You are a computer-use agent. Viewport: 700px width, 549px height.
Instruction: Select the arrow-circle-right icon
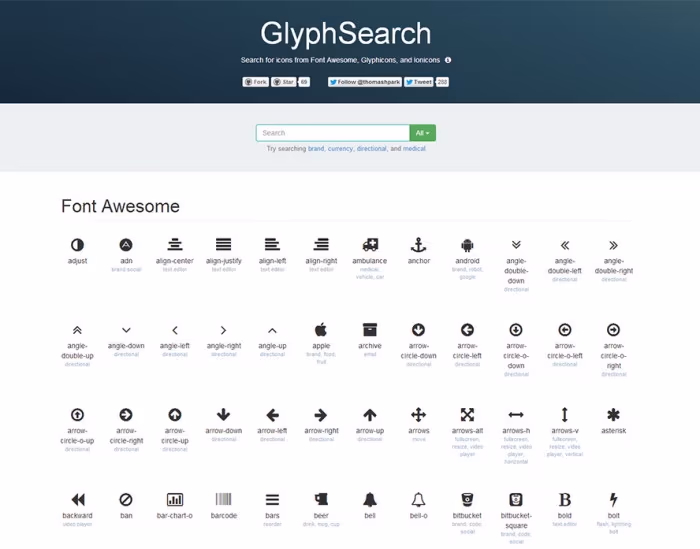click(126, 415)
